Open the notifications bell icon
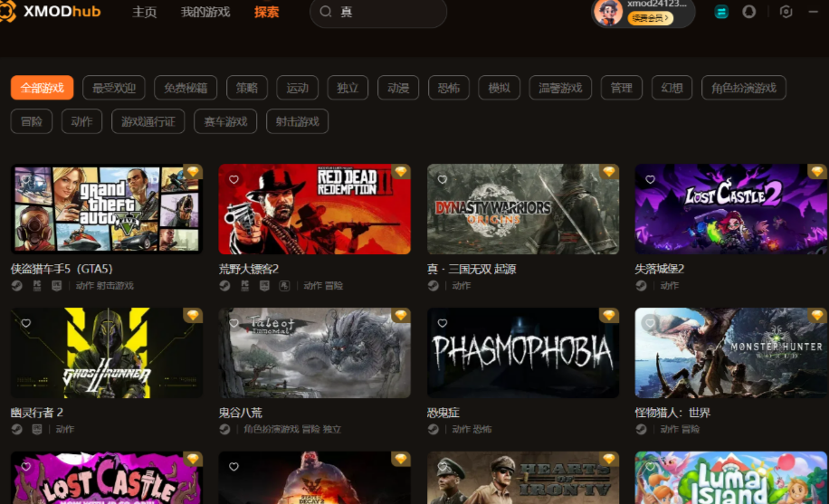Screen dimensions: 829x504 [748, 12]
